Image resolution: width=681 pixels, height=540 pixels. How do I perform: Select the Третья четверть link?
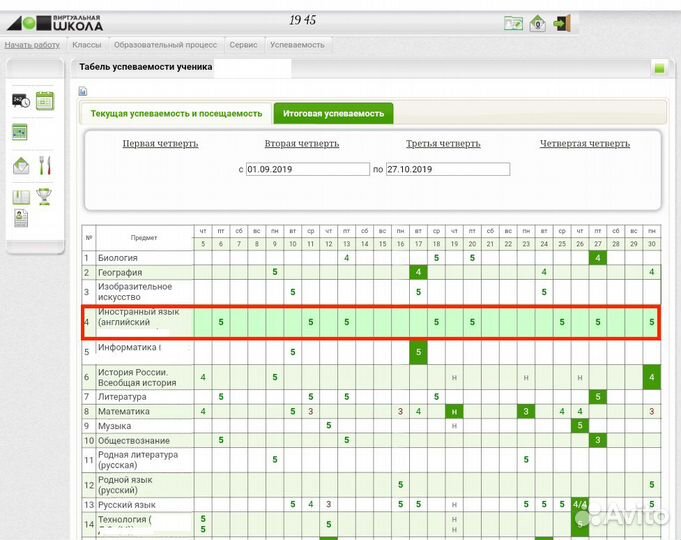pos(443,143)
